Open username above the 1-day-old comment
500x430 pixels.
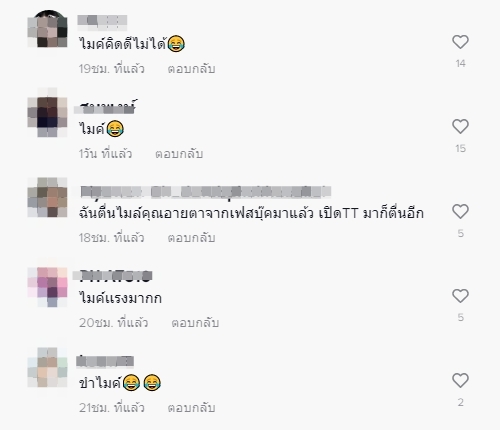coord(105,107)
